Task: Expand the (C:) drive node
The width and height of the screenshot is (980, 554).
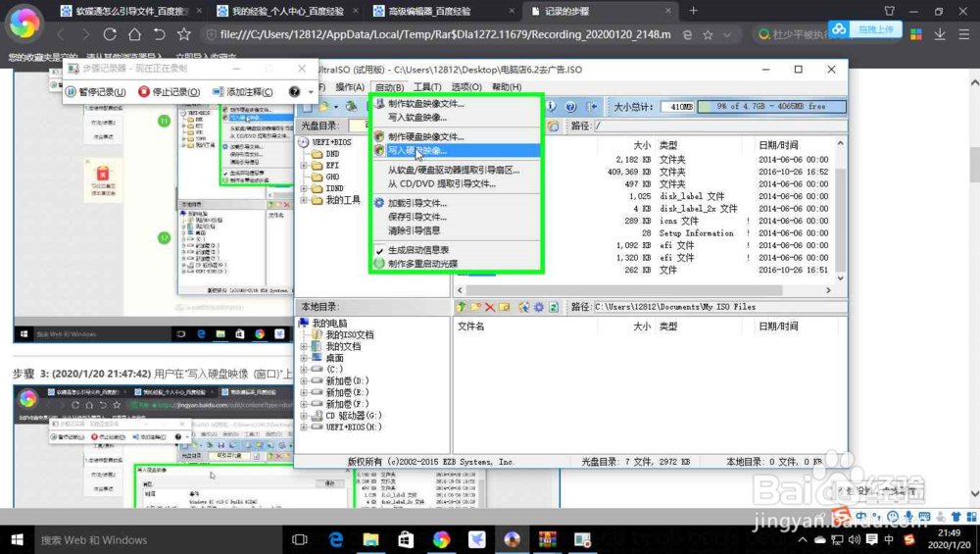Action: click(x=305, y=370)
